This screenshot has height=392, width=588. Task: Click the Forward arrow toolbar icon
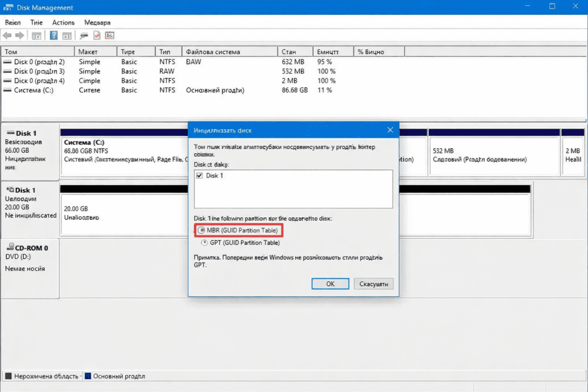coord(20,36)
